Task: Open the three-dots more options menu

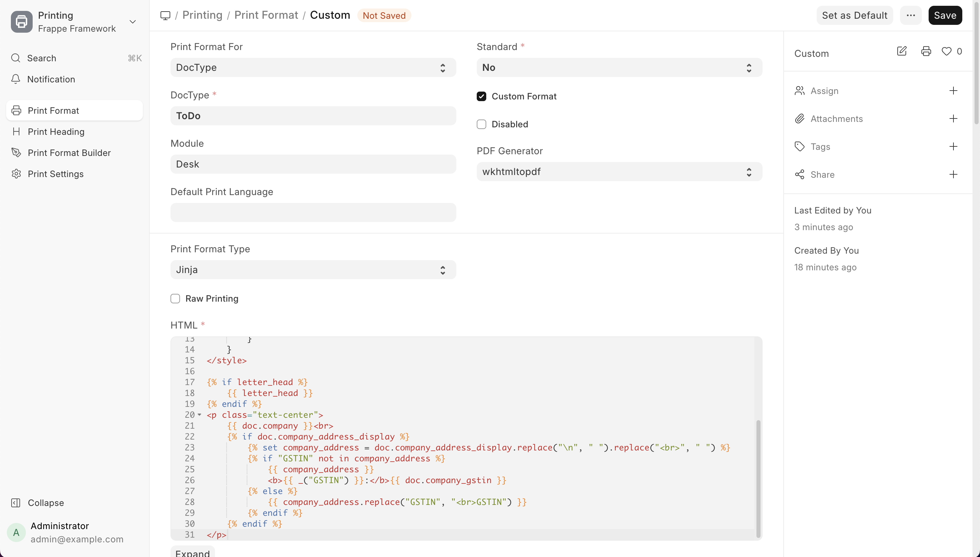Action: click(x=911, y=15)
